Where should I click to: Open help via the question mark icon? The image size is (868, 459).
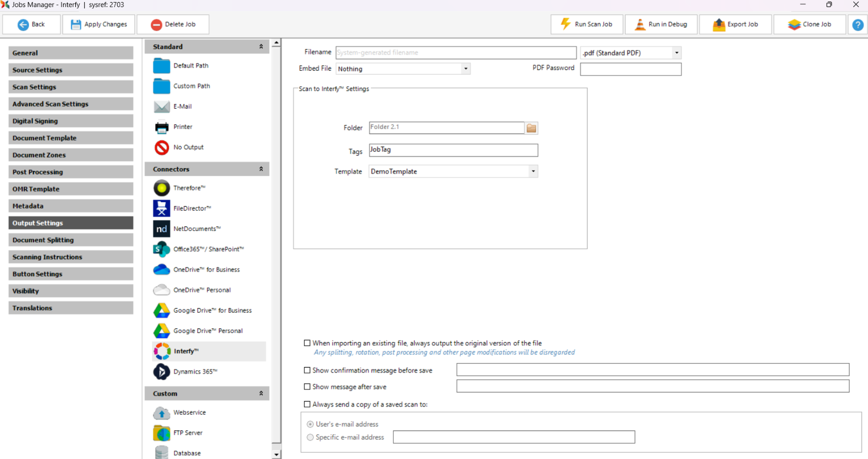coord(857,24)
